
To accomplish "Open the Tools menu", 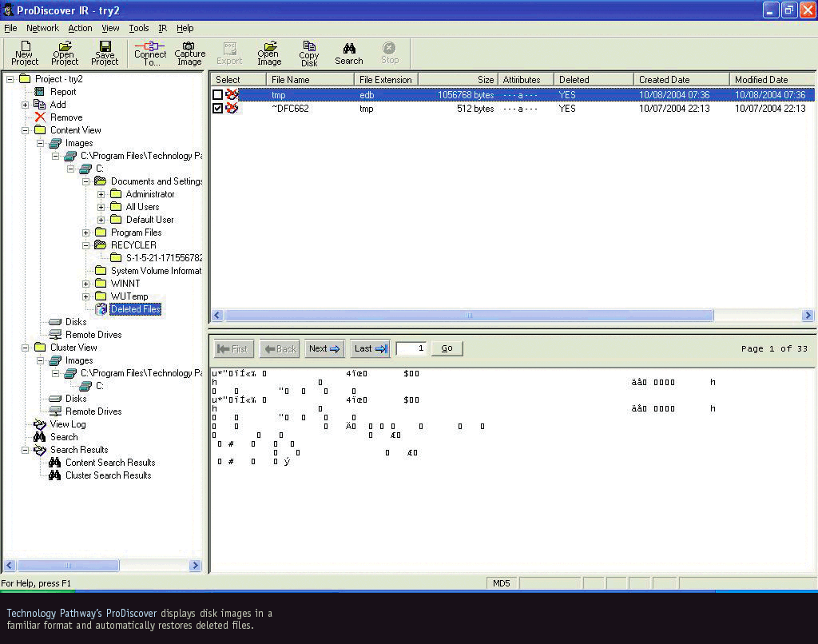I will 139,28.
